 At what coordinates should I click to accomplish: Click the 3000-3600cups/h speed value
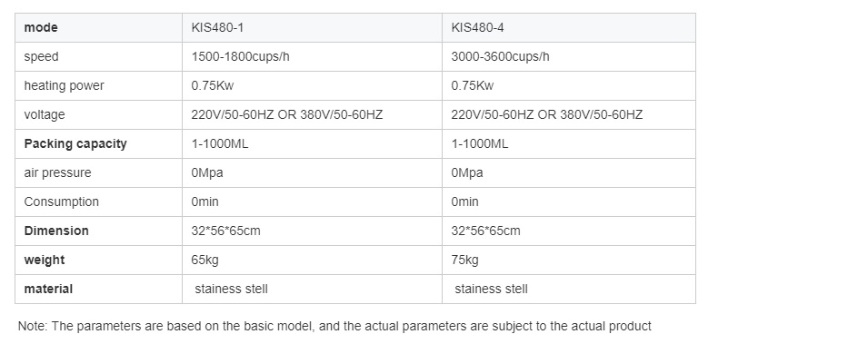pos(500,56)
